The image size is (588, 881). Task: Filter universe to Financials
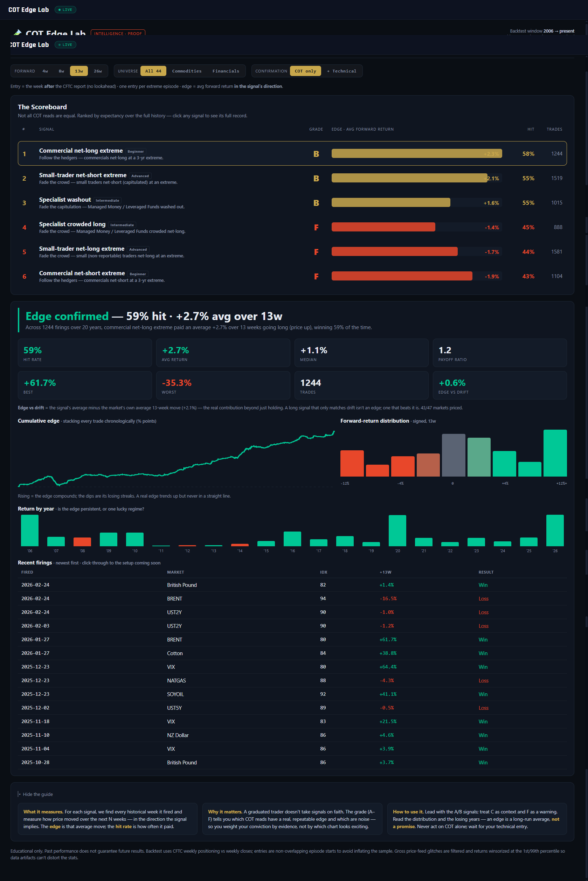coord(226,71)
